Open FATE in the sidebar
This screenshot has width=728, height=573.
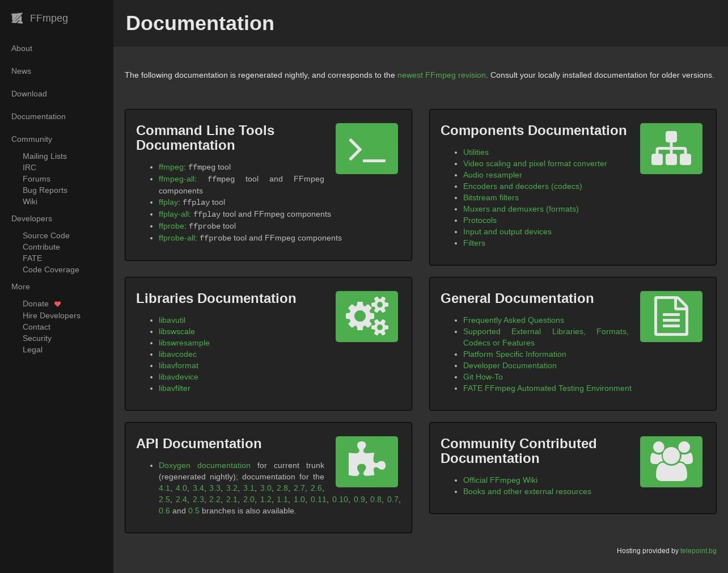(x=32, y=258)
